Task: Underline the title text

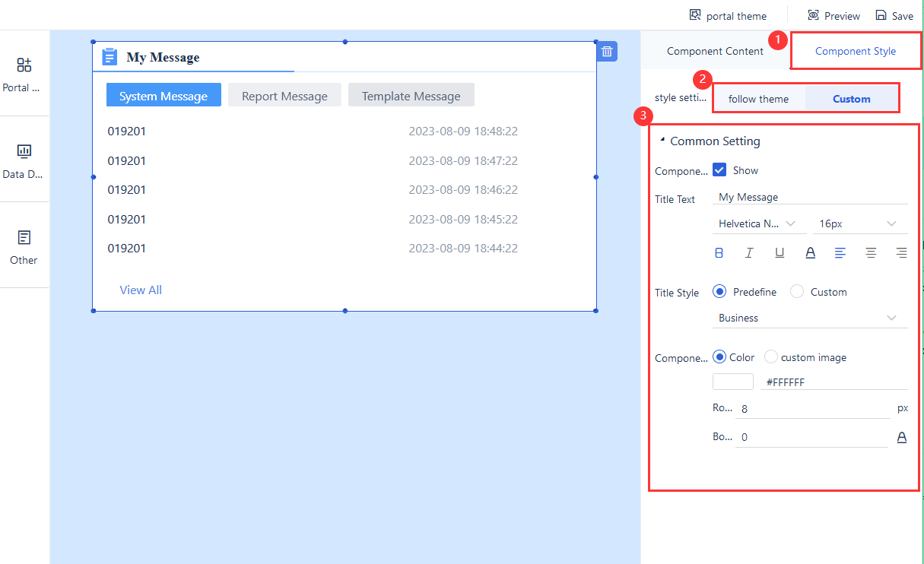Action: pos(780,252)
